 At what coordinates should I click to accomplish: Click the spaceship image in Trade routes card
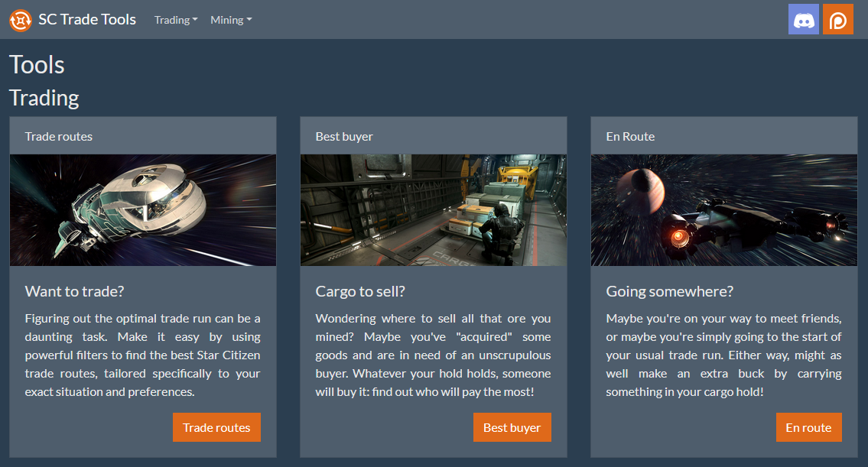tap(143, 210)
